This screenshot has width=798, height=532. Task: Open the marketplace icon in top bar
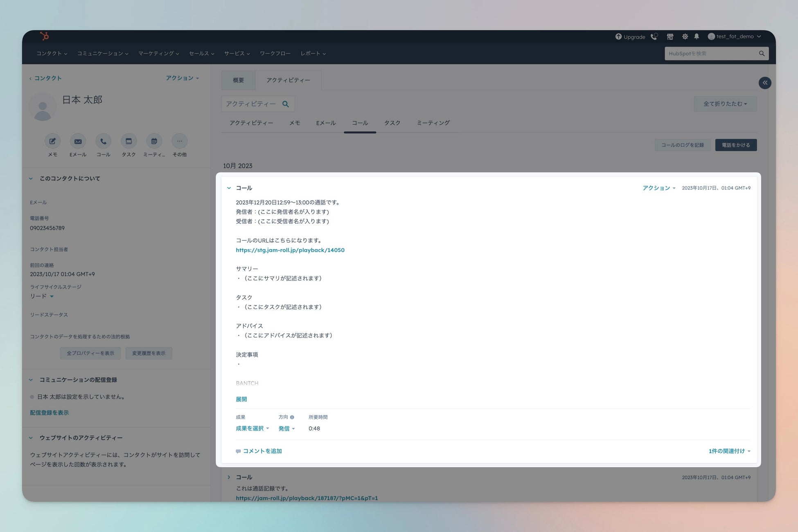(670, 37)
